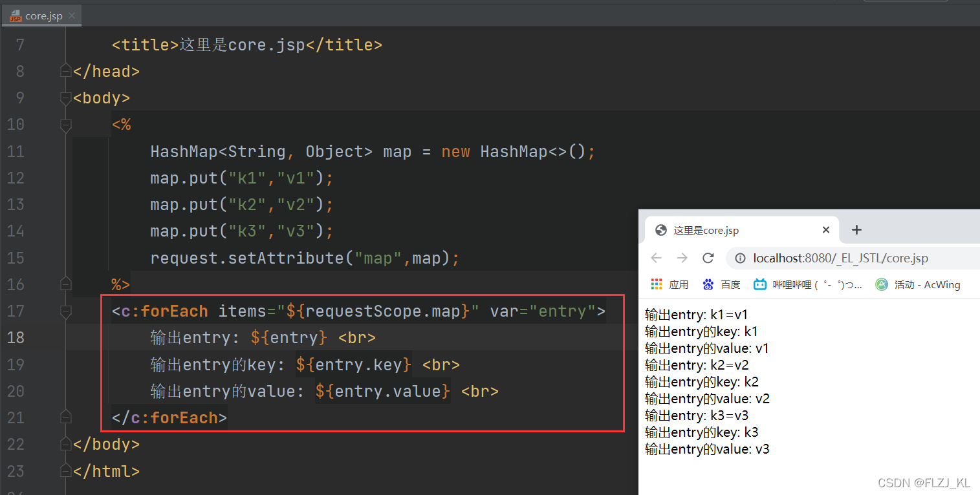The height and width of the screenshot is (495, 980).
Task: Click browser output '输出entry的key: k2'
Action: [x=702, y=383]
